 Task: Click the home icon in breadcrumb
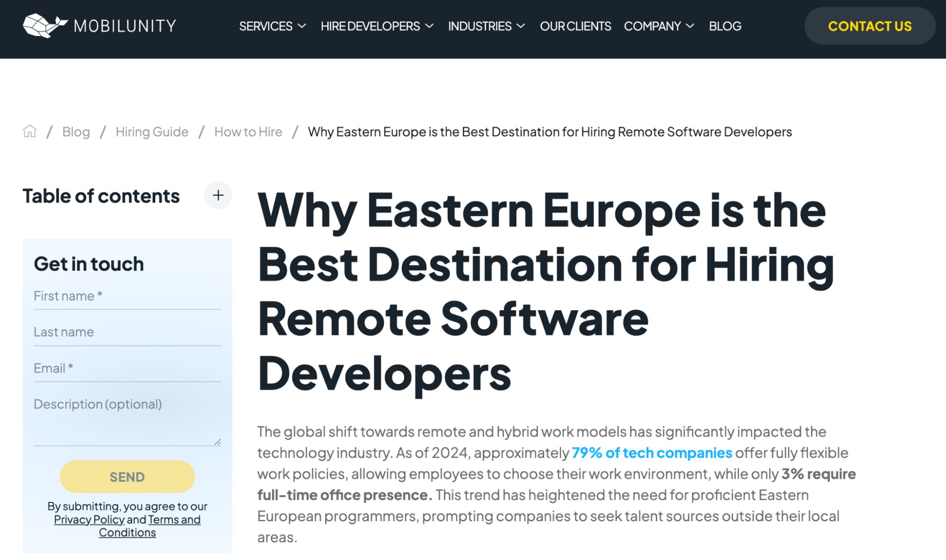point(29,131)
